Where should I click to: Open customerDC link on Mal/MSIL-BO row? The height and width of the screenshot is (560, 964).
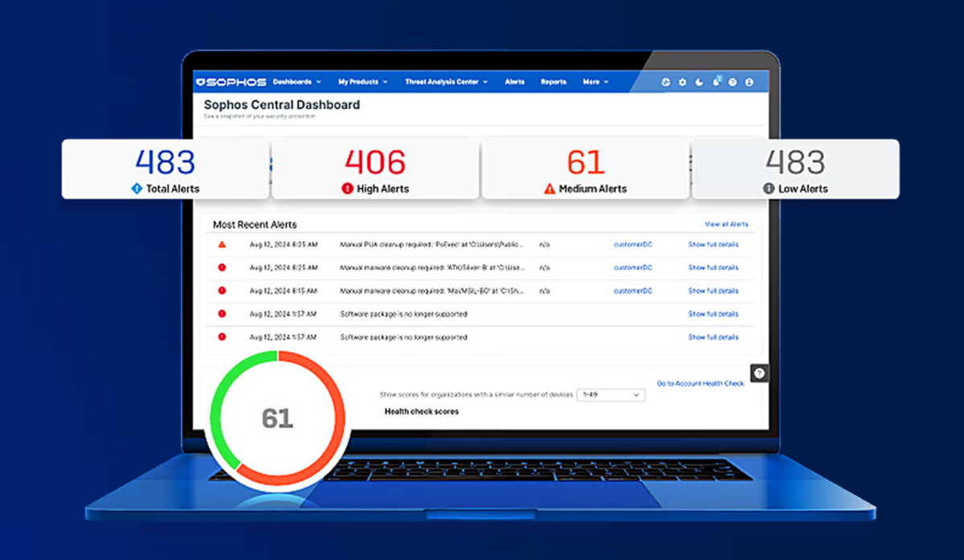coord(633,291)
